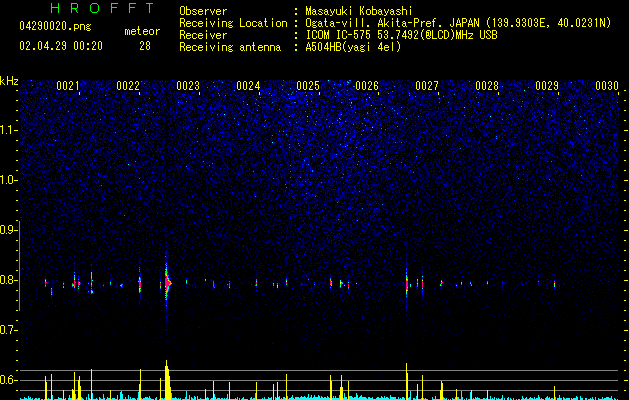Click time marker 0026
The height and width of the screenshot is (400, 629).
coord(367,86)
